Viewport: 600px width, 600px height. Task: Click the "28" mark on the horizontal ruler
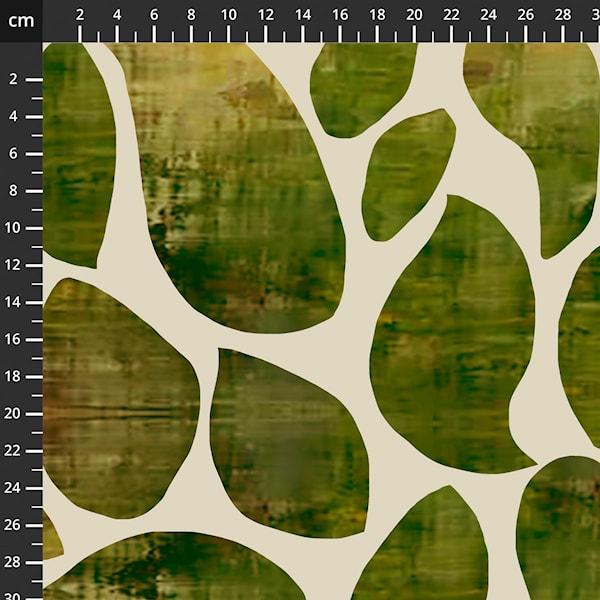[x=563, y=15]
